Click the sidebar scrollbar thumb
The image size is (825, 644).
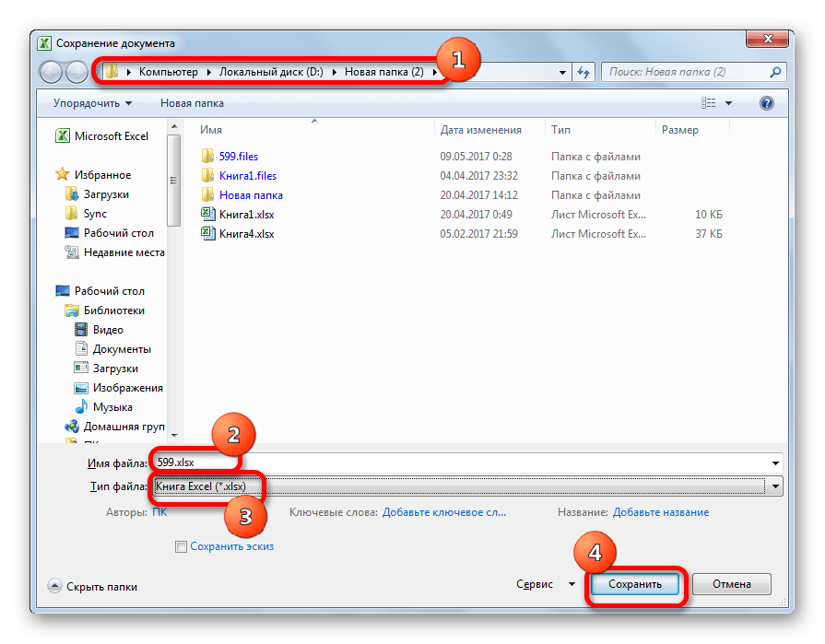(173, 181)
